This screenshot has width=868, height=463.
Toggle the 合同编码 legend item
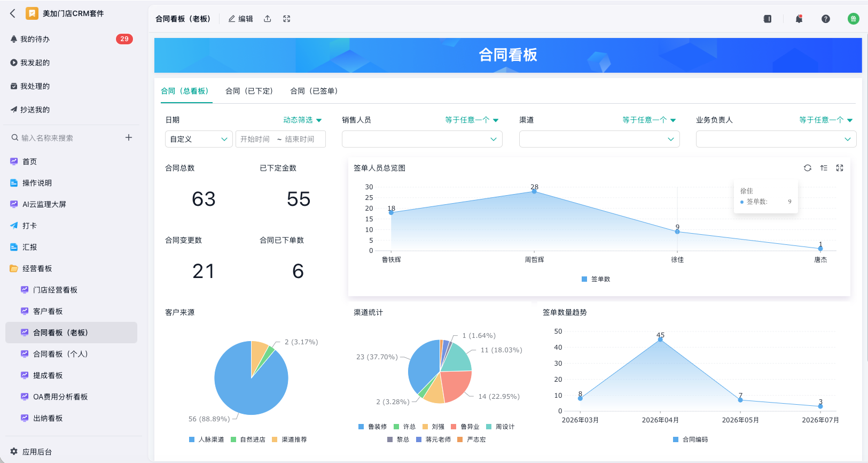coord(690,439)
